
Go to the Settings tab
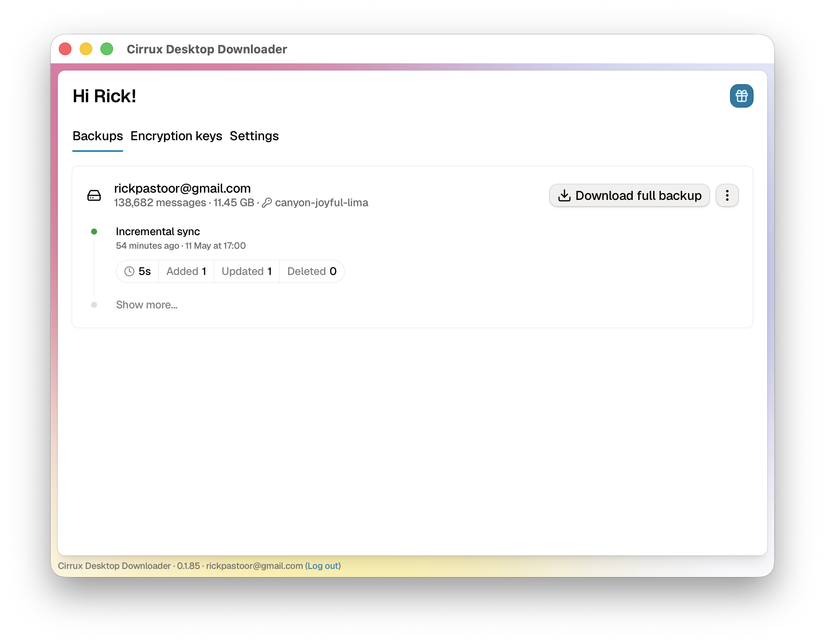[254, 136]
